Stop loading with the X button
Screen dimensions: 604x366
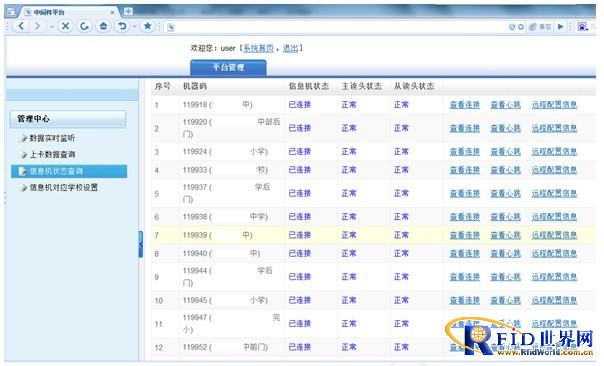65,26
